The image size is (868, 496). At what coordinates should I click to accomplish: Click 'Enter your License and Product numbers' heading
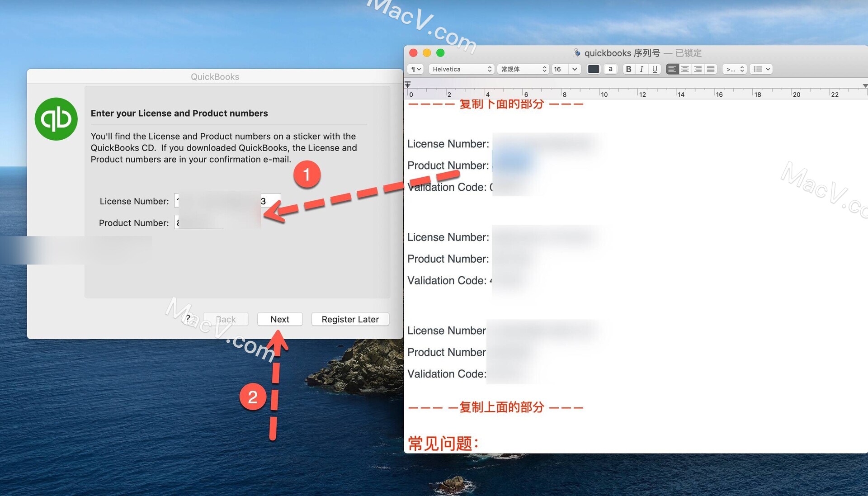pos(179,113)
